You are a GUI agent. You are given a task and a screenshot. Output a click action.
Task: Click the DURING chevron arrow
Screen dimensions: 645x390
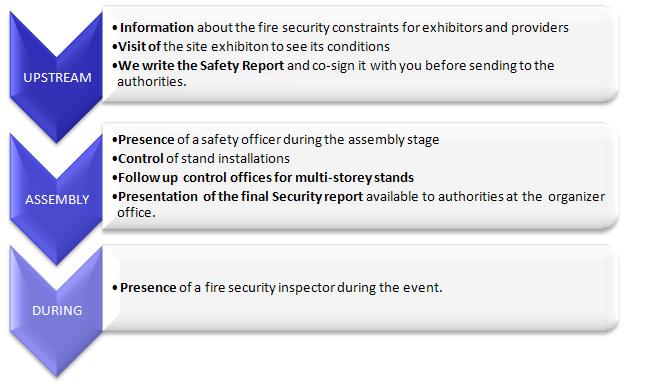click(x=56, y=311)
